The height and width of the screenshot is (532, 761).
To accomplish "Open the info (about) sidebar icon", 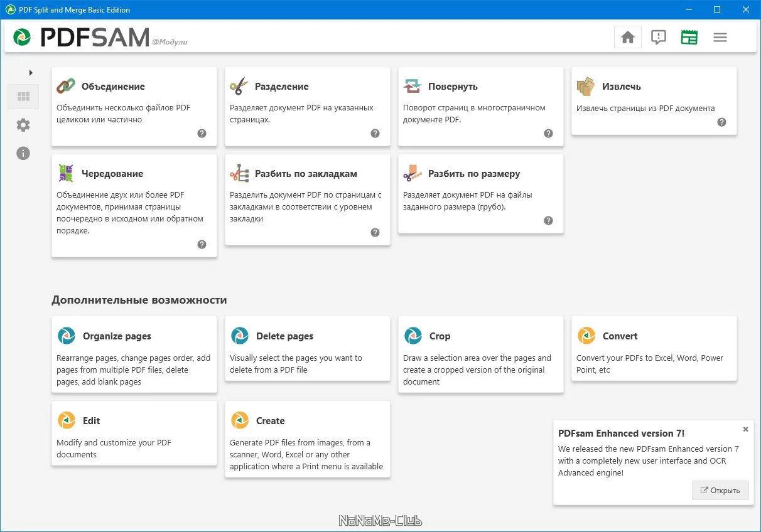I will [x=23, y=153].
